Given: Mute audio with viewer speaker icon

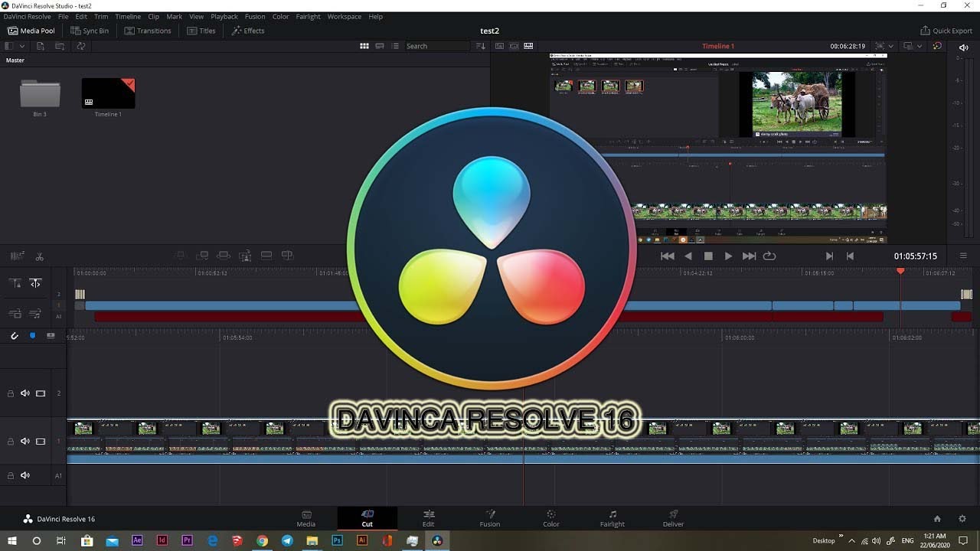Looking at the screenshot, I should click(964, 47).
